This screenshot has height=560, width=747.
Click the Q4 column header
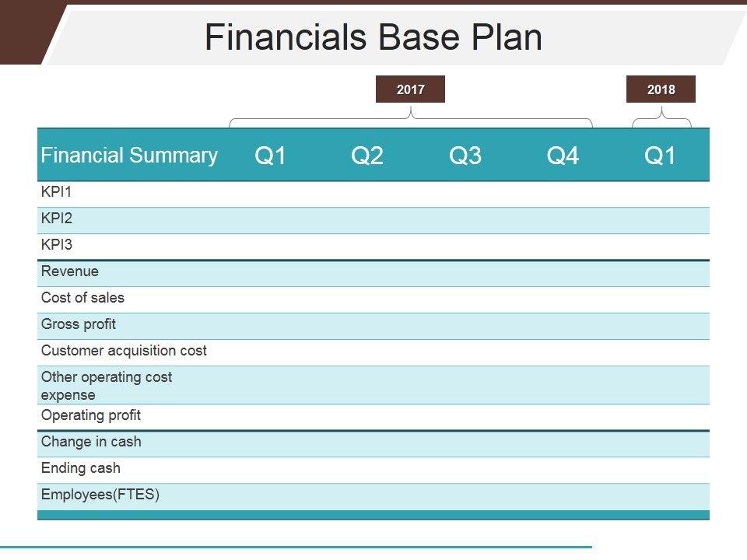pos(563,156)
